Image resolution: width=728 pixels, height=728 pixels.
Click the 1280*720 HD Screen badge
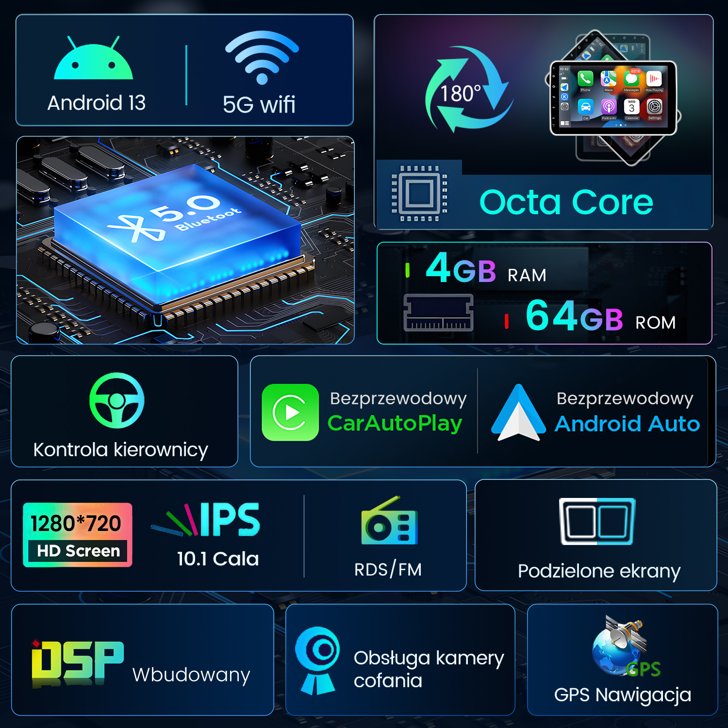[x=78, y=535]
